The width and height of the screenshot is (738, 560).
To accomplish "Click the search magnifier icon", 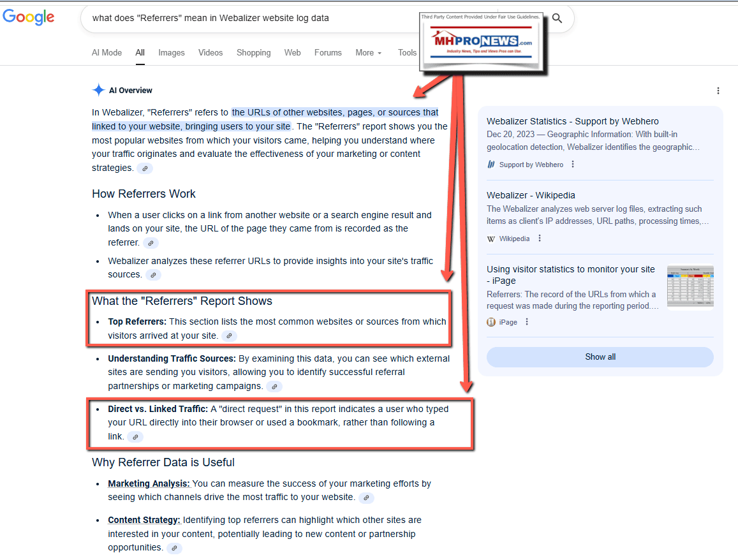I will (x=557, y=18).
